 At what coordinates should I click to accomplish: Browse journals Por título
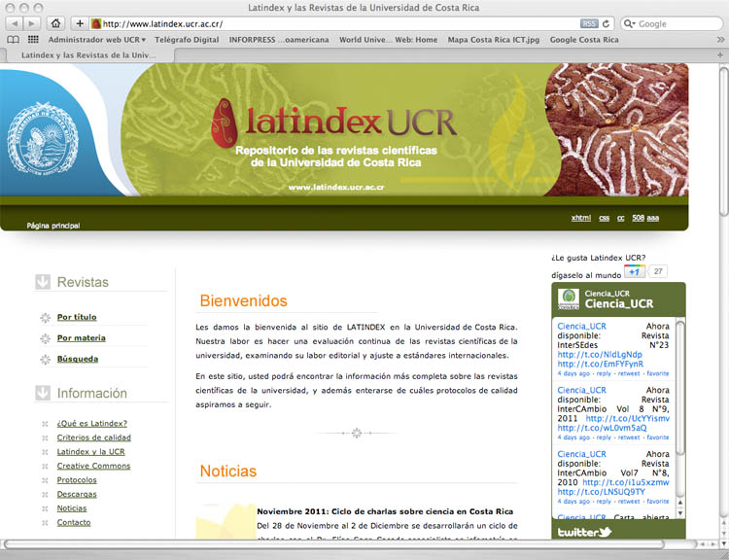pos(77,317)
